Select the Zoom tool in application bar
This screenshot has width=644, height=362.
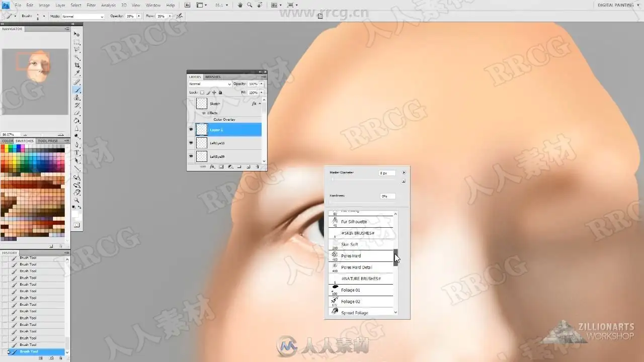(250, 5)
